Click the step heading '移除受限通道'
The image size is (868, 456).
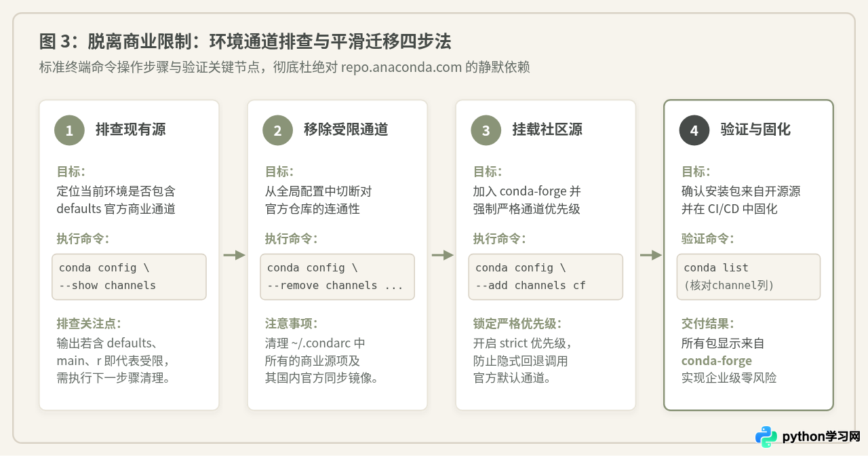[346, 130]
